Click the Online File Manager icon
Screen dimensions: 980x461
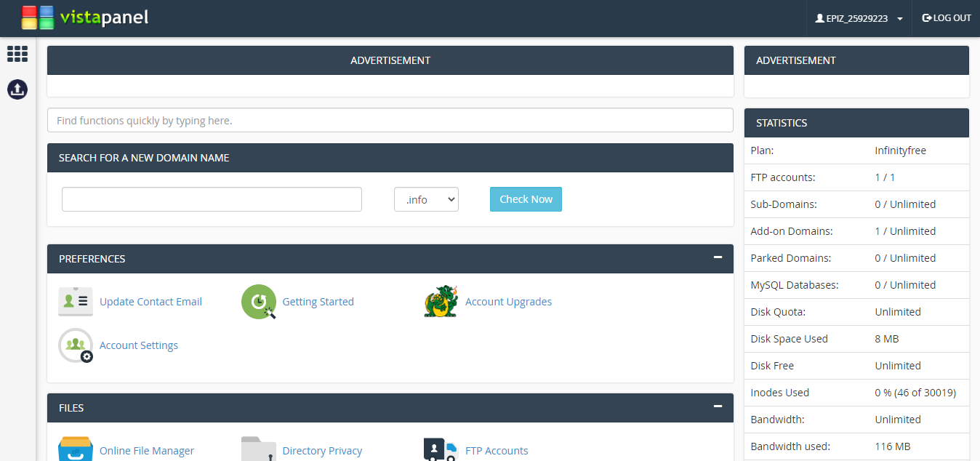click(76, 449)
